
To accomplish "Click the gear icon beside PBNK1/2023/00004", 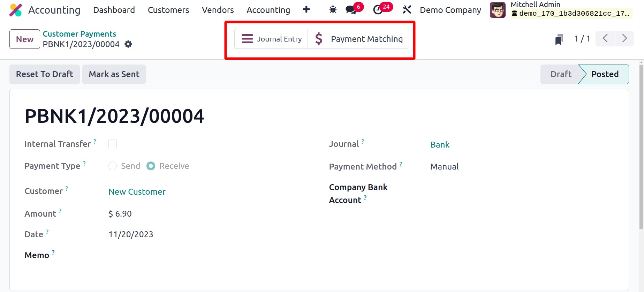I will 128,44.
